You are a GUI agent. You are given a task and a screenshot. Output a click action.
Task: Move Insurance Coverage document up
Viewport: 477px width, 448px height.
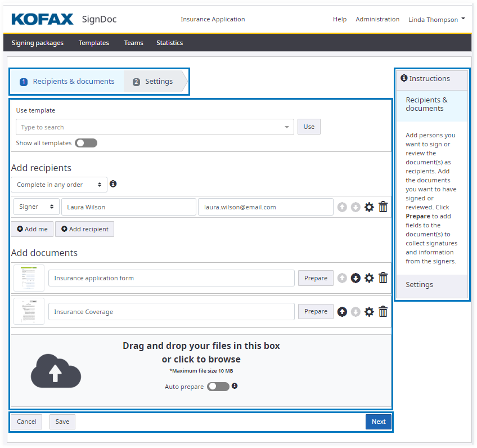coord(342,312)
